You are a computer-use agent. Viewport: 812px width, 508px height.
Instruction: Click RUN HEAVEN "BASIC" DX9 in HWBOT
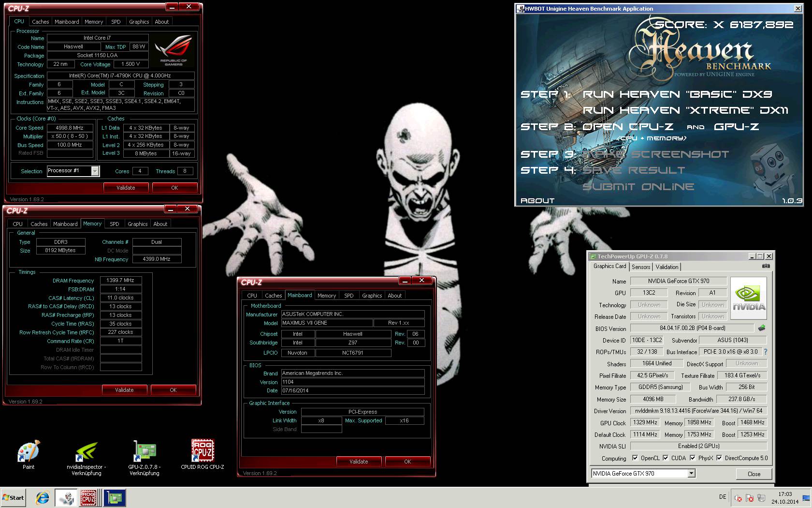click(677, 94)
